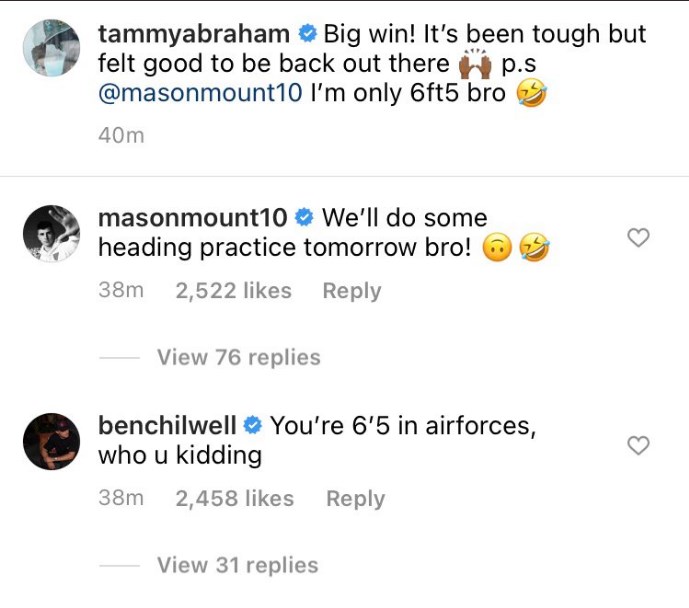Expand View 31 replies
Image resolution: width=689 pixels, height=608 pixels.
[x=237, y=566]
